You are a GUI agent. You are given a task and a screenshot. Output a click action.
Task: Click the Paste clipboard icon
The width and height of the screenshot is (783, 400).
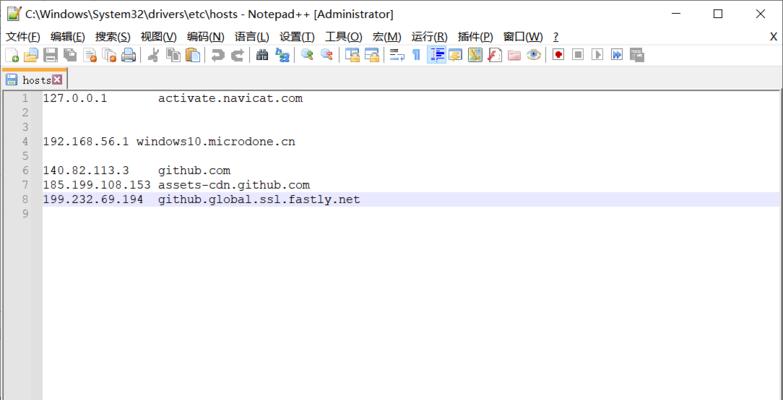192,55
